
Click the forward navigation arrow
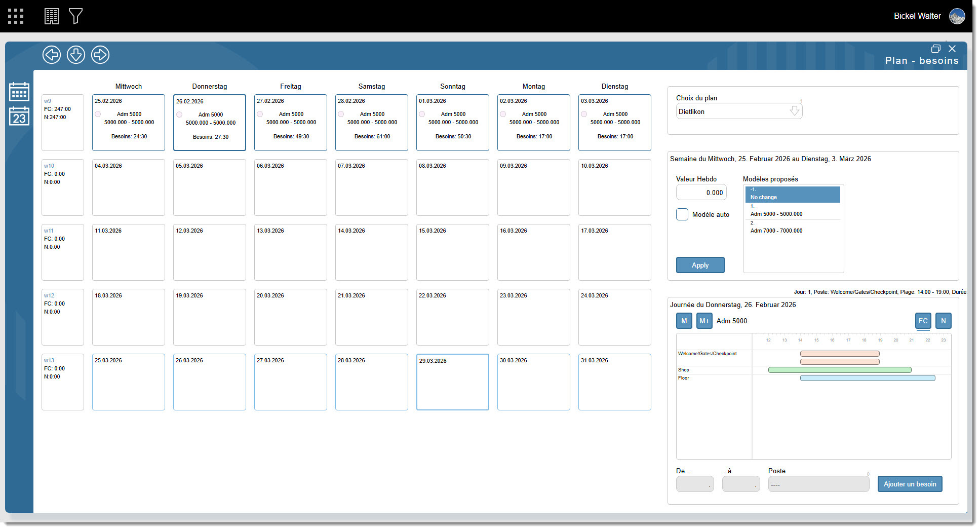pos(100,55)
